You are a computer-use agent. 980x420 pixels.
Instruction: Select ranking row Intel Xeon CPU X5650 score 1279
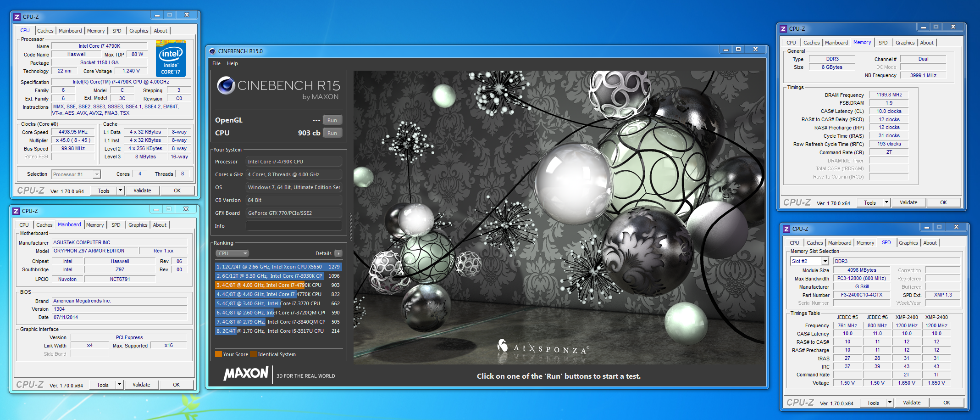pyautogui.click(x=278, y=267)
